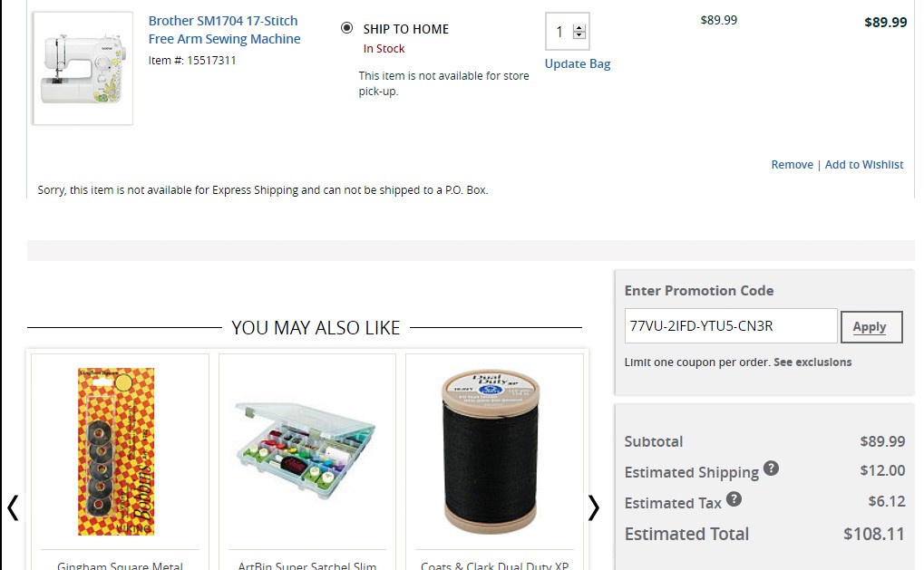
Task: Add the item to Wishlist
Action: pos(864,164)
